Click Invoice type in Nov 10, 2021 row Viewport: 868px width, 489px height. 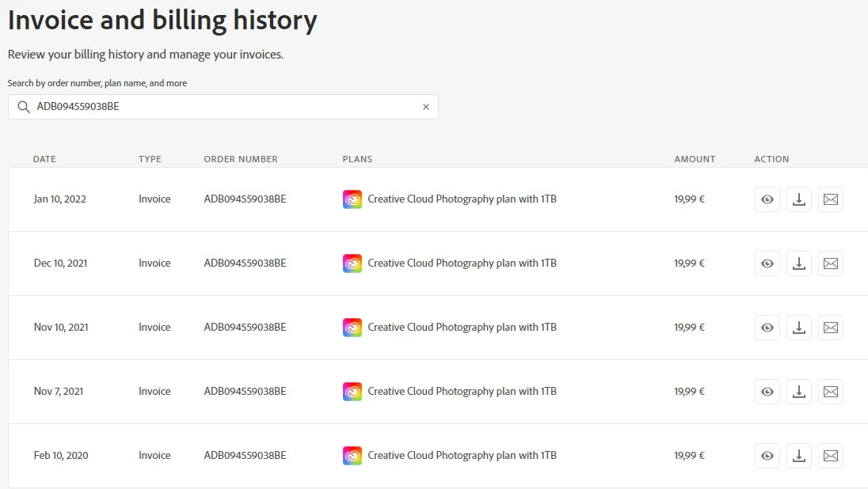point(154,328)
